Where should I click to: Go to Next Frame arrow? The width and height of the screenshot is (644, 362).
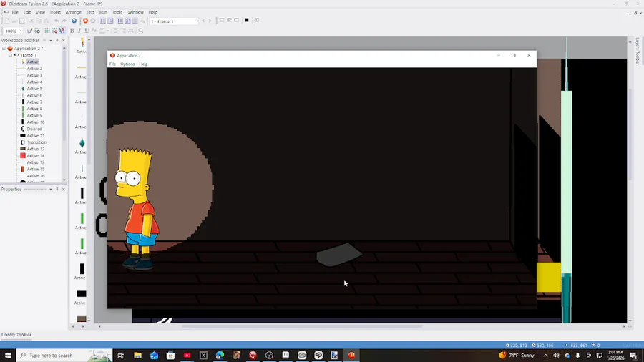(210, 21)
